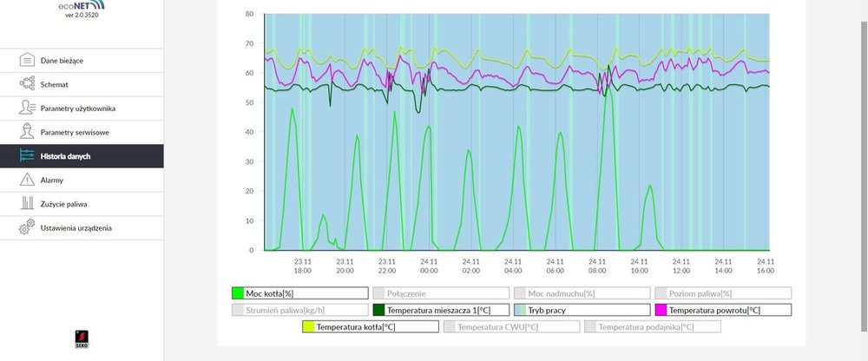Screen dimensions: 868x361
Task: Show the Strumień paliwa[kg/h] series
Action: point(299,310)
